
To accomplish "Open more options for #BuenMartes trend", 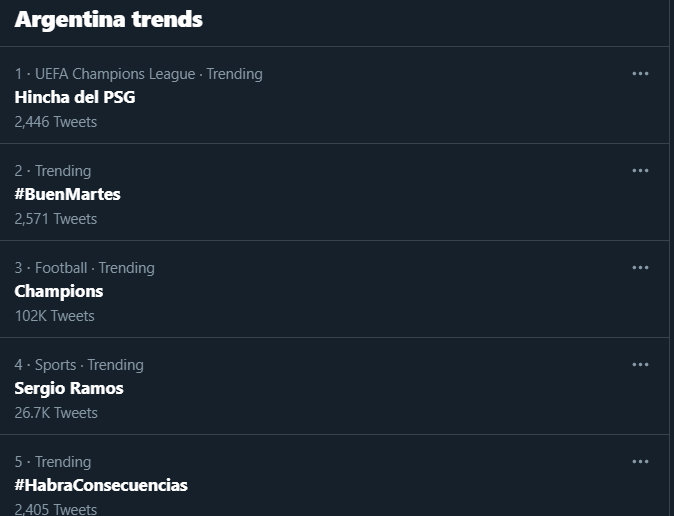I will coord(640,171).
